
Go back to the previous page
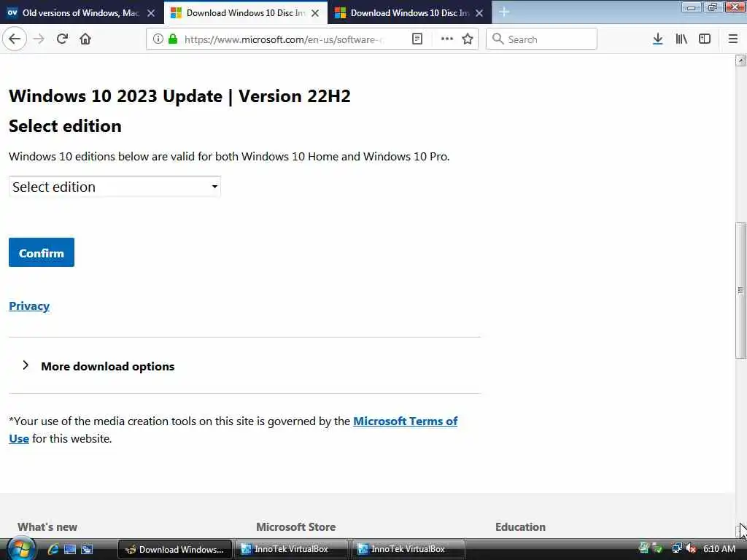click(x=15, y=39)
